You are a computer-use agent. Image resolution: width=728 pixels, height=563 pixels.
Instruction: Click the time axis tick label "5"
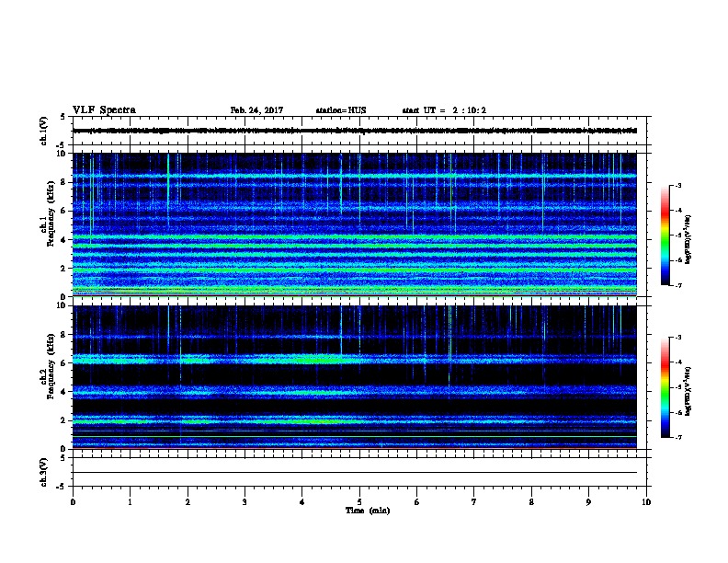pos(359,502)
